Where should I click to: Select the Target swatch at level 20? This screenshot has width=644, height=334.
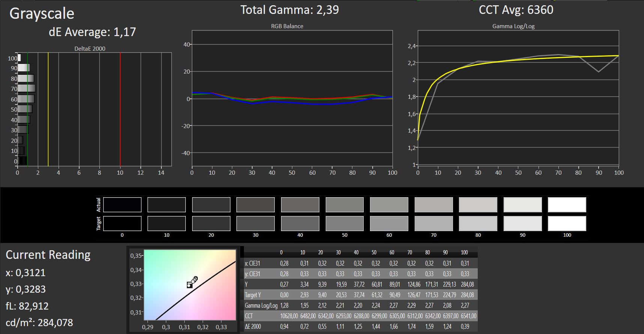coord(211,224)
